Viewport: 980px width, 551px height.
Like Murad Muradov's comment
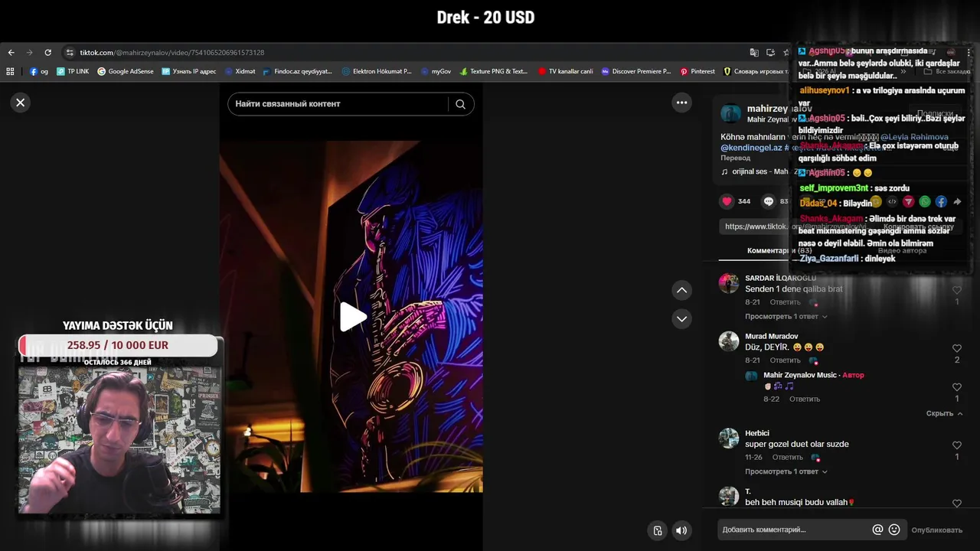(x=956, y=348)
